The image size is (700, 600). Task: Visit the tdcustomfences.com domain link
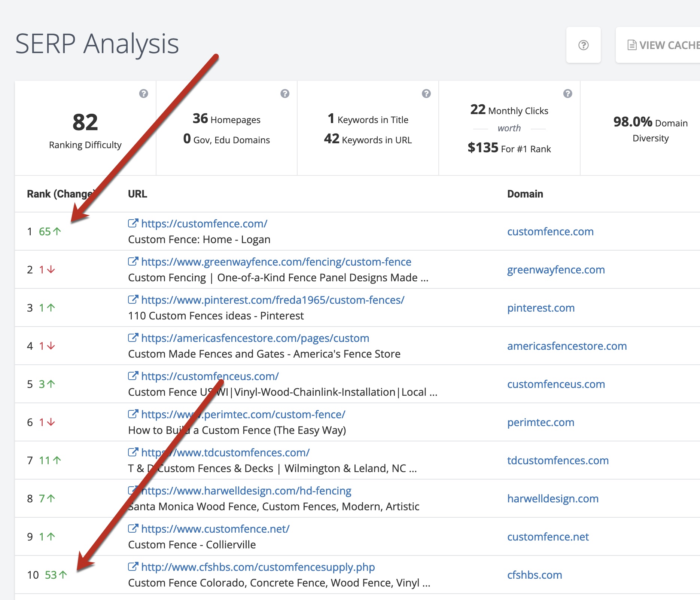[558, 460]
